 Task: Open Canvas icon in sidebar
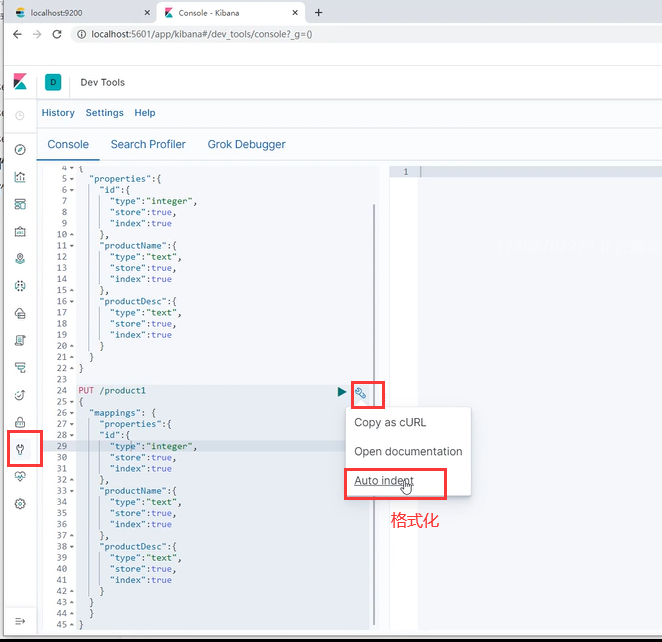coord(20,232)
